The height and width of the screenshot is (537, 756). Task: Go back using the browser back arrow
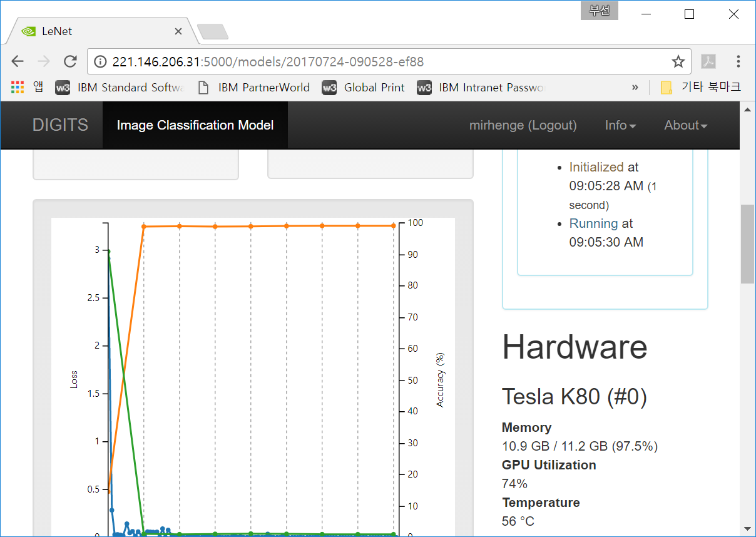tap(18, 61)
